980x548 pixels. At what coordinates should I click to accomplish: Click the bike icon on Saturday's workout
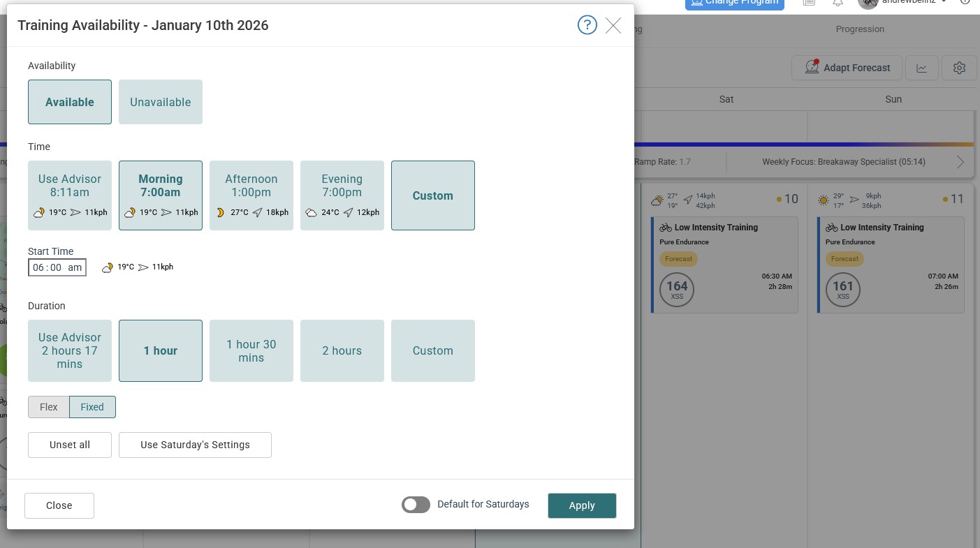[x=666, y=228]
